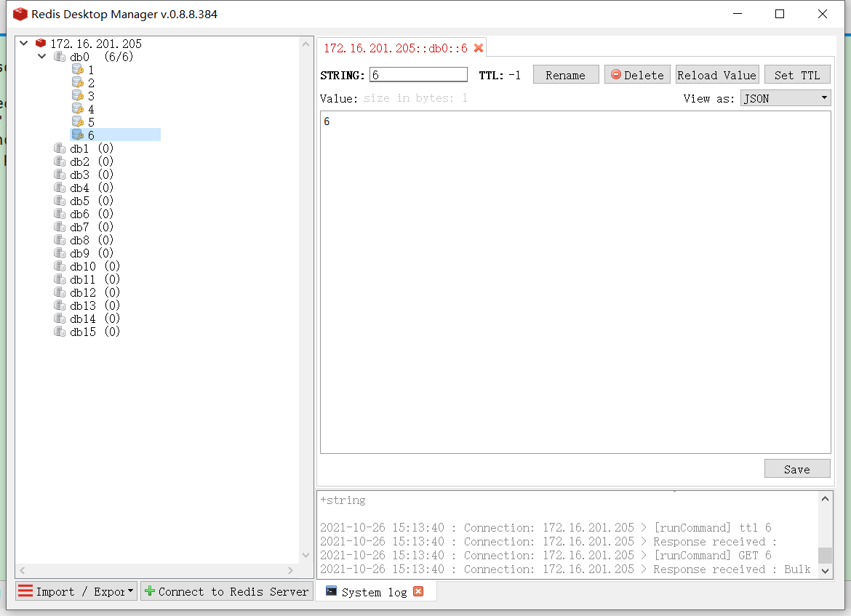Click the db5 database icon

click(x=60, y=200)
